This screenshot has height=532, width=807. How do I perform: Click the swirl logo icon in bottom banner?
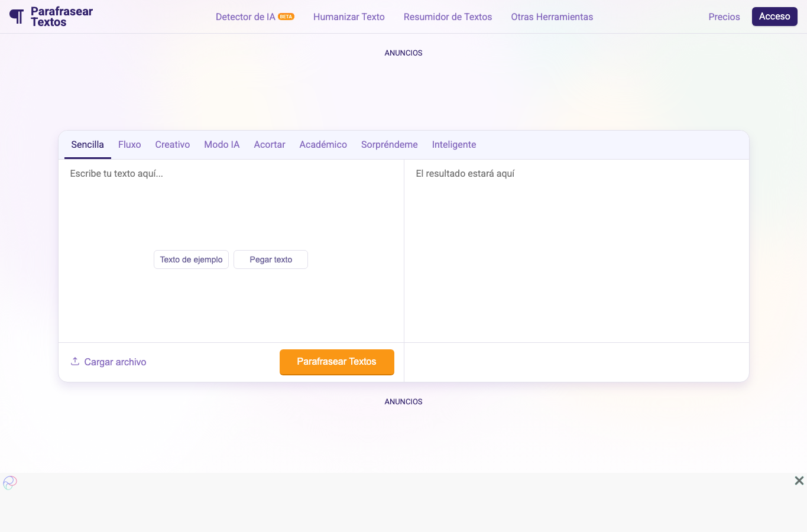click(10, 483)
